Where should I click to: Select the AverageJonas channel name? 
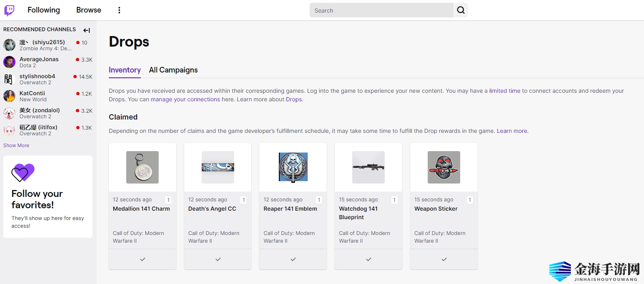coord(39,59)
